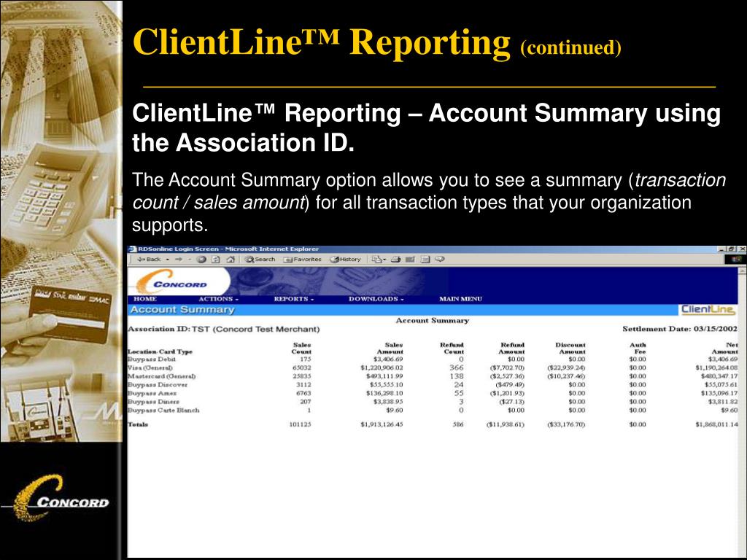This screenshot has width=747, height=560.
Task: Click total sales count '101125'
Action: point(300,424)
